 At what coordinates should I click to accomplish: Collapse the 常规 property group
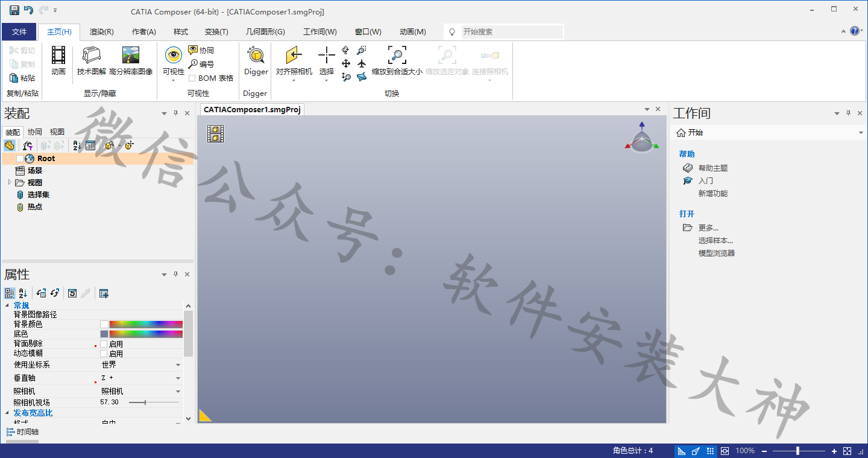[x=8, y=305]
